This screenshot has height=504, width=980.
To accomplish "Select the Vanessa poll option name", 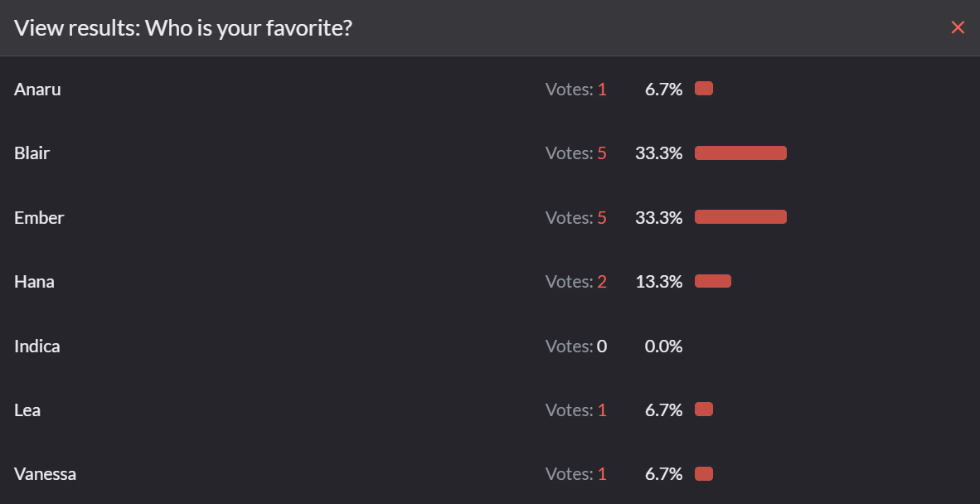I will pos(45,474).
